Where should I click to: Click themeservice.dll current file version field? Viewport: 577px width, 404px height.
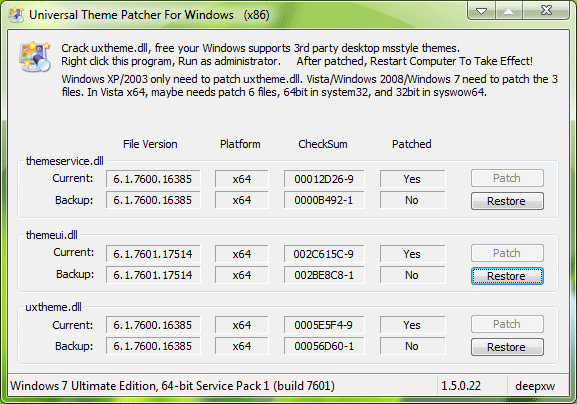pyautogui.click(x=153, y=179)
